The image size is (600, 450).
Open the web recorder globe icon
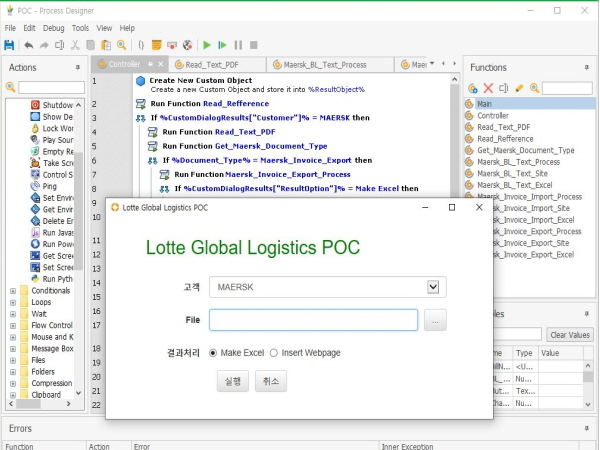[x=188, y=45]
